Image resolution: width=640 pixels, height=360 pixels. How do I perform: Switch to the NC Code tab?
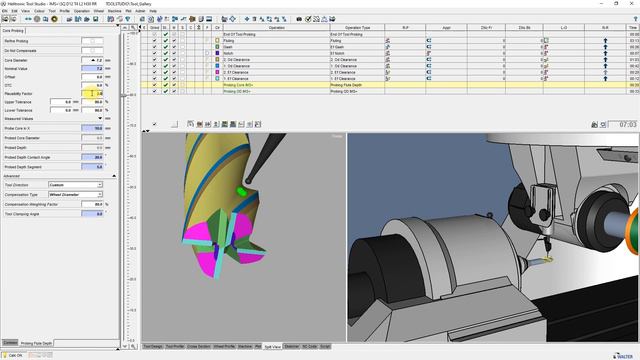coord(310,347)
